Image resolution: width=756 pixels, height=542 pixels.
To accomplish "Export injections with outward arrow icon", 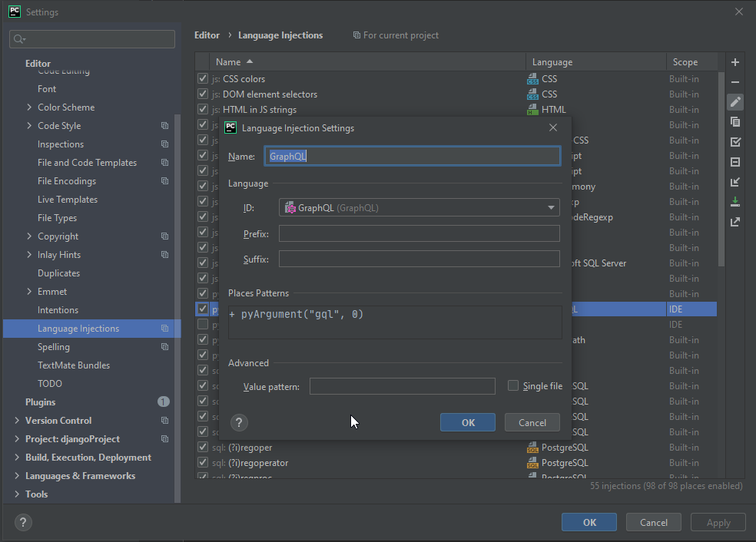I will (735, 221).
